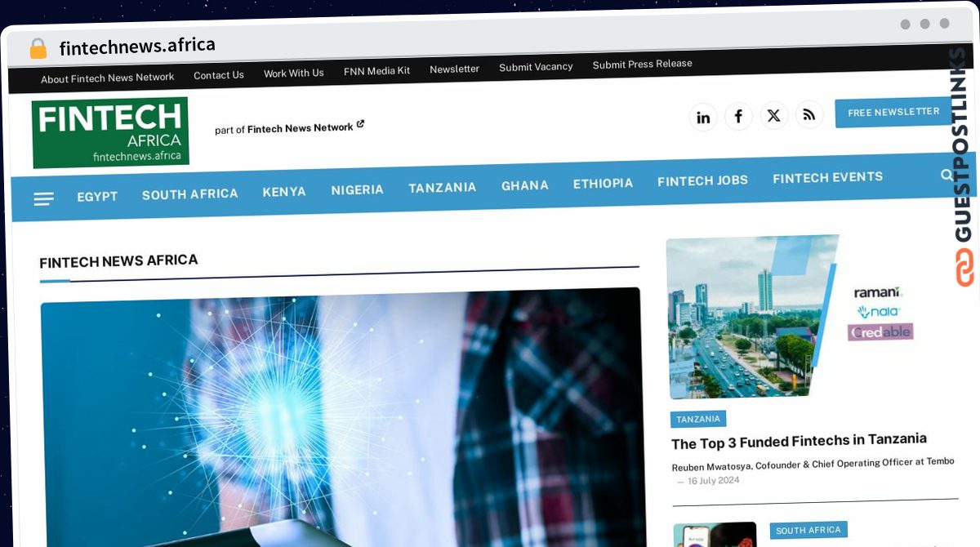Open FINTECH JOBS section

click(x=703, y=180)
